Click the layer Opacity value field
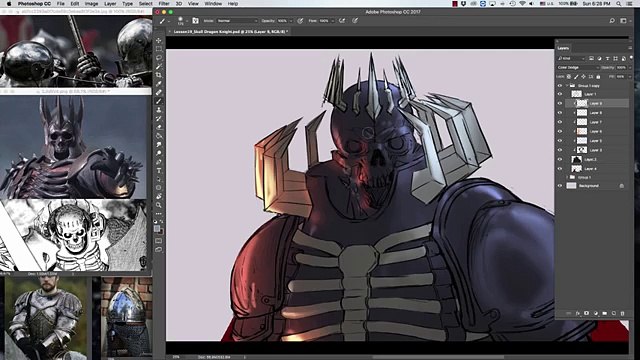 click(x=622, y=67)
